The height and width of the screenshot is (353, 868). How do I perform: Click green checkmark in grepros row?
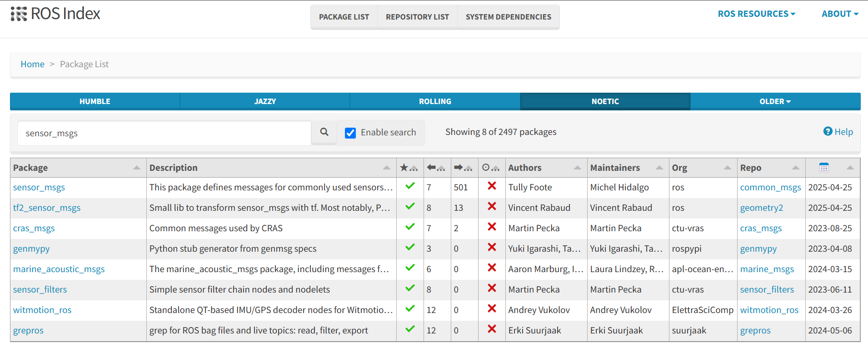pyautogui.click(x=410, y=329)
